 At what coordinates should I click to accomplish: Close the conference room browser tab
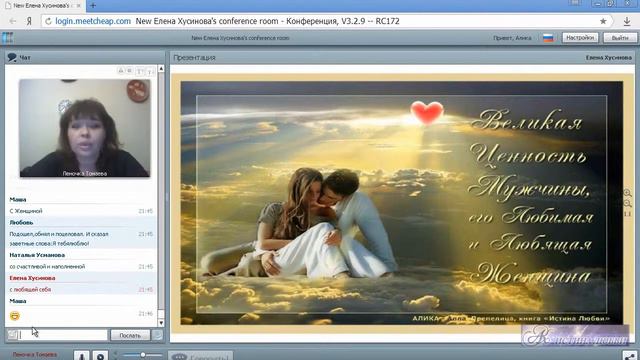tap(79, 6)
